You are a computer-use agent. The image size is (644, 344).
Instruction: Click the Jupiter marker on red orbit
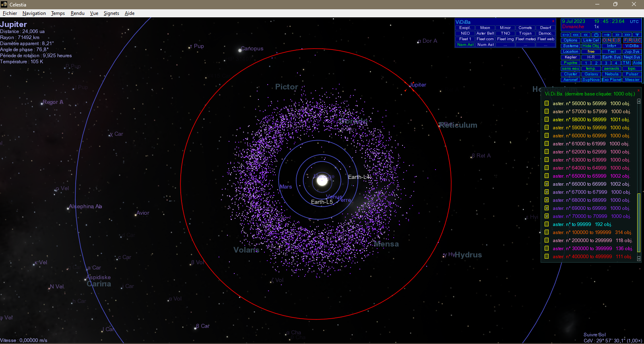pyautogui.click(x=409, y=86)
